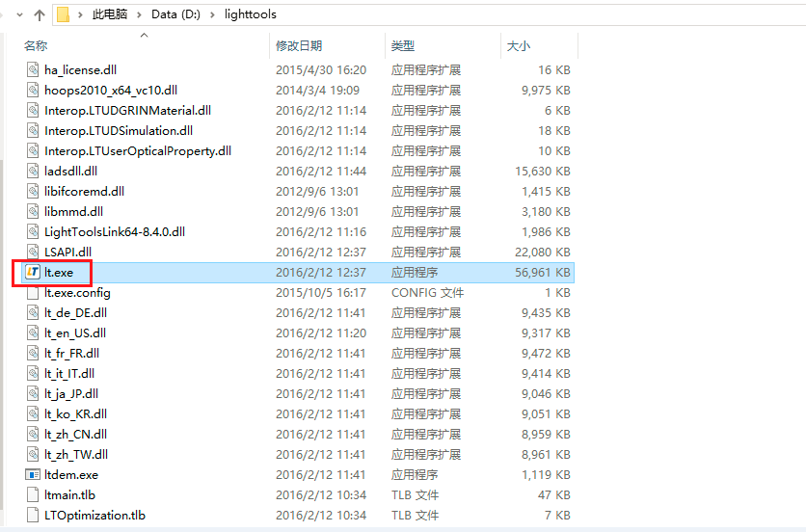Click the ladsdll.dll file icon

33,172
